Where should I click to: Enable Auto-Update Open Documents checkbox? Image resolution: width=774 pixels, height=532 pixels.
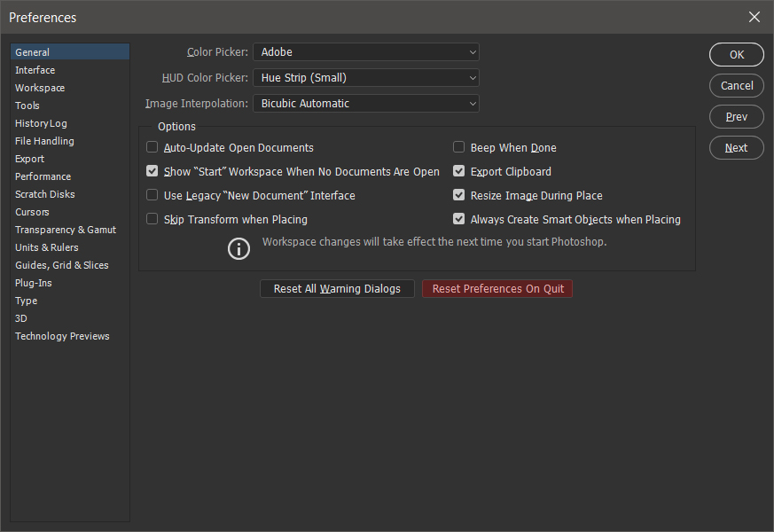click(x=152, y=147)
